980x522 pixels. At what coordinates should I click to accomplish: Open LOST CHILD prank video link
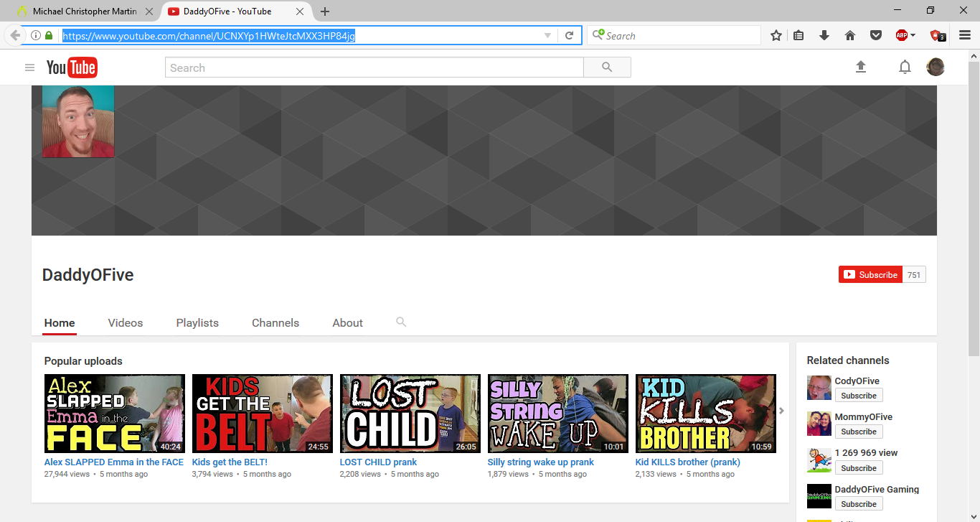378,462
